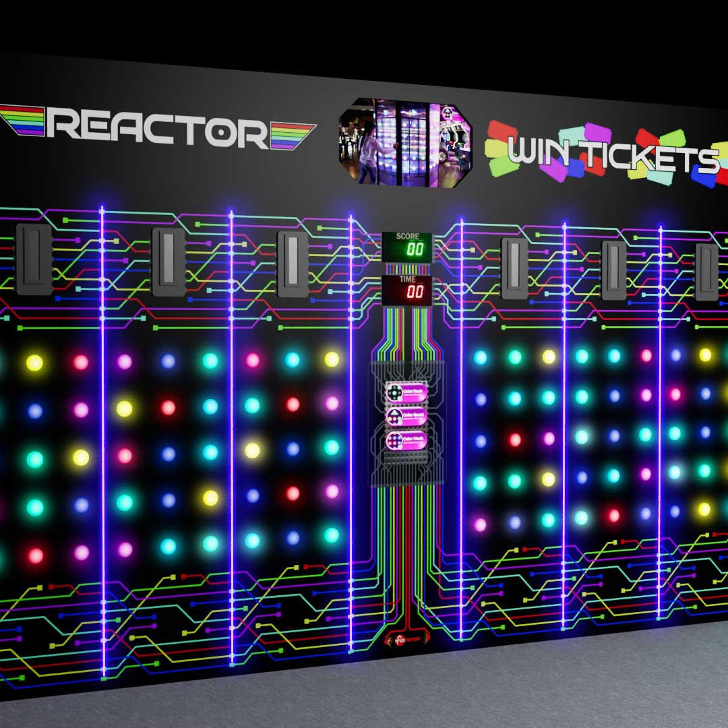The height and width of the screenshot is (728, 728).
Task: Tap the ticket dispenser just right of the Time display
Action: coord(514,268)
